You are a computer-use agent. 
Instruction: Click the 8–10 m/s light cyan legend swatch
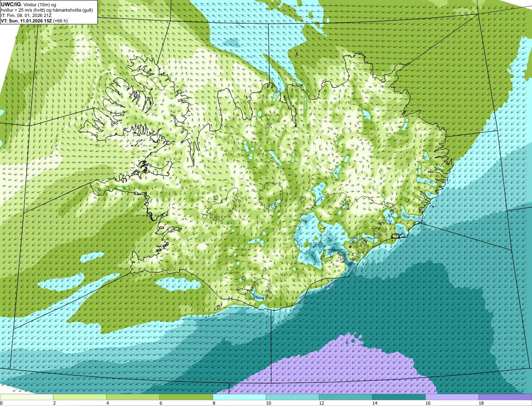coord(239,397)
